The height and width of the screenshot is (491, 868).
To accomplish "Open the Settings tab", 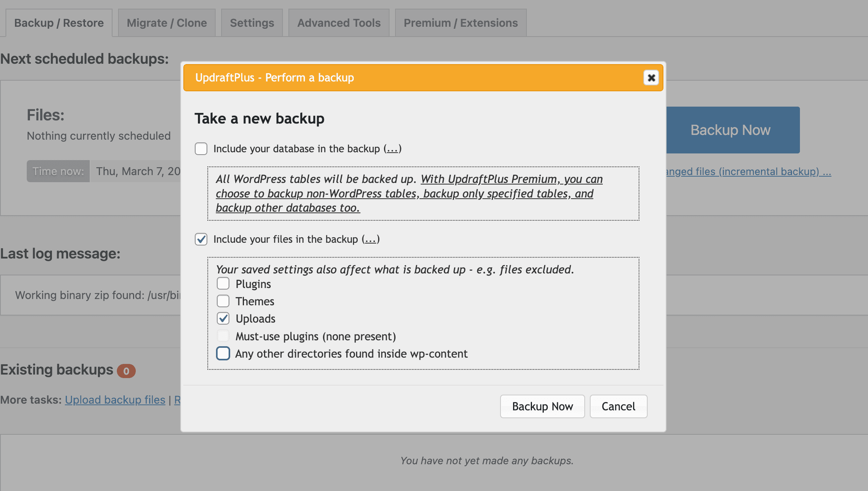I will point(252,23).
